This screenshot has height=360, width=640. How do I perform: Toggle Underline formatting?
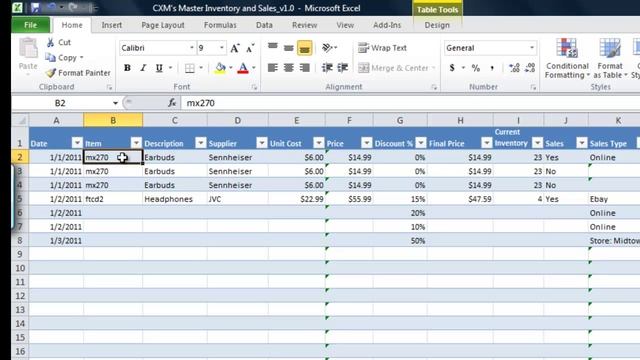[x=159, y=68]
